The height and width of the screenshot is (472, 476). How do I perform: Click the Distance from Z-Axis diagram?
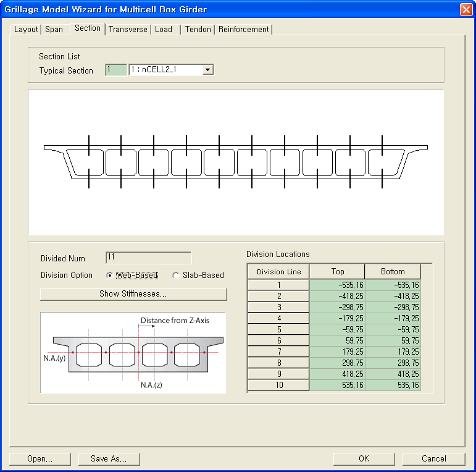coord(133,353)
